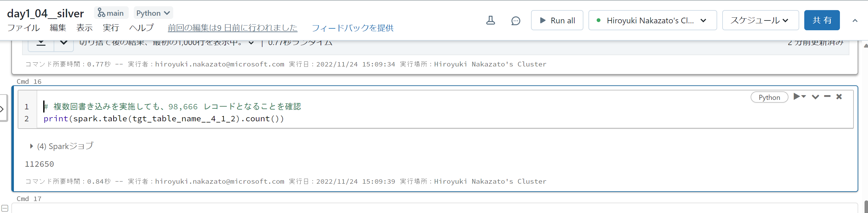Open Hiroyuki Nakazato's Cluster selector
This screenshot has width=868, height=213.
(x=652, y=20)
